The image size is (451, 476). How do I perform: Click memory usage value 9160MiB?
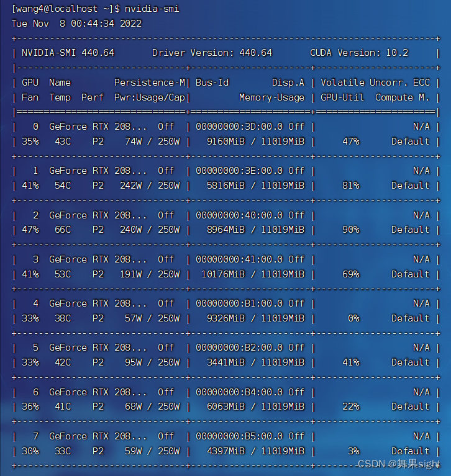pos(225,141)
